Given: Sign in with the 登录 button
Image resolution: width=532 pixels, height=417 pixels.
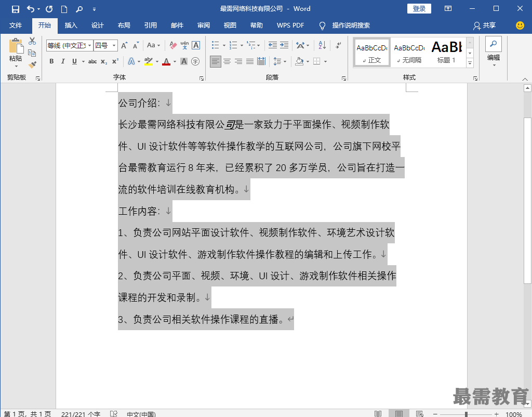Looking at the screenshot, I should click(x=419, y=9).
